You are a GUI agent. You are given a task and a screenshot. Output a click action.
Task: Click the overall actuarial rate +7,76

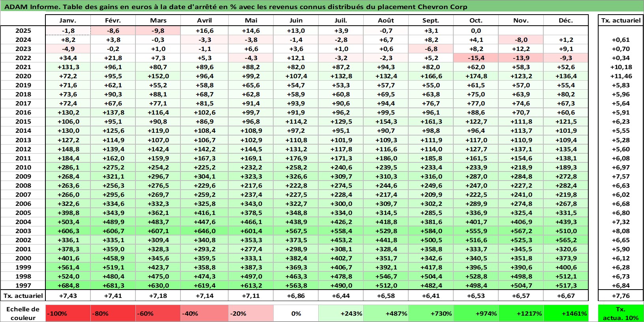coord(621,296)
